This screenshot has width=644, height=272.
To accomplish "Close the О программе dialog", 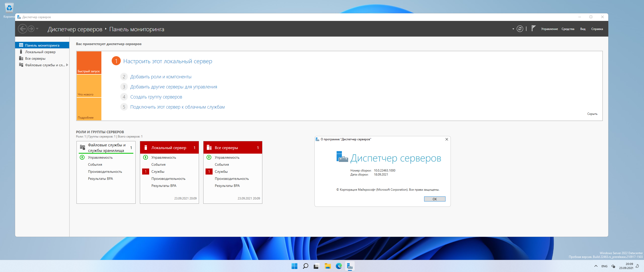I will (447, 139).
